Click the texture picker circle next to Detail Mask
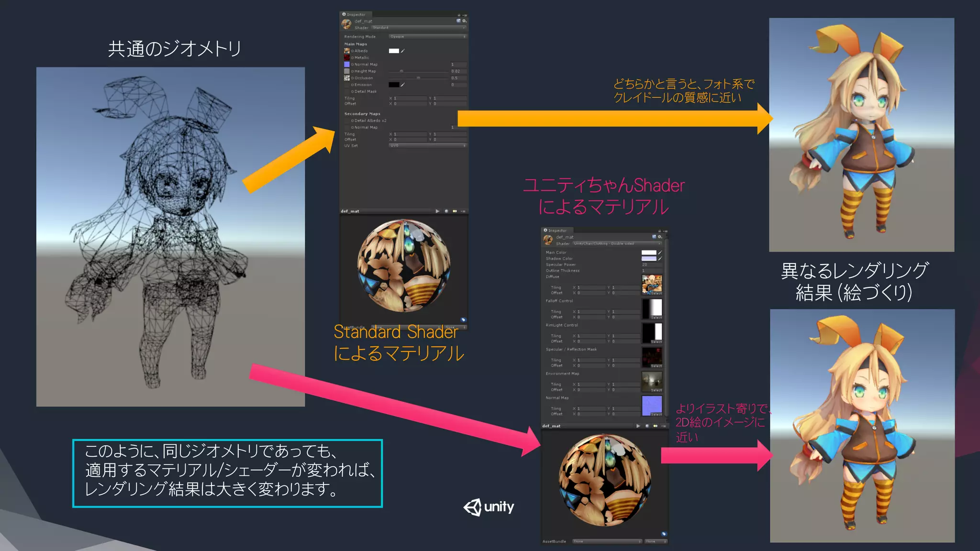The width and height of the screenshot is (980, 551). click(353, 91)
